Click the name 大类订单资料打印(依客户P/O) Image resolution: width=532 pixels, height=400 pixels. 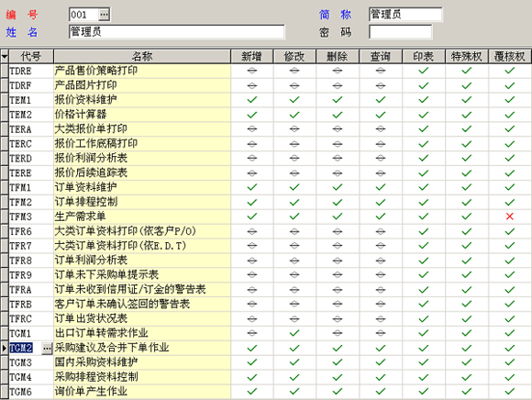[126, 231]
